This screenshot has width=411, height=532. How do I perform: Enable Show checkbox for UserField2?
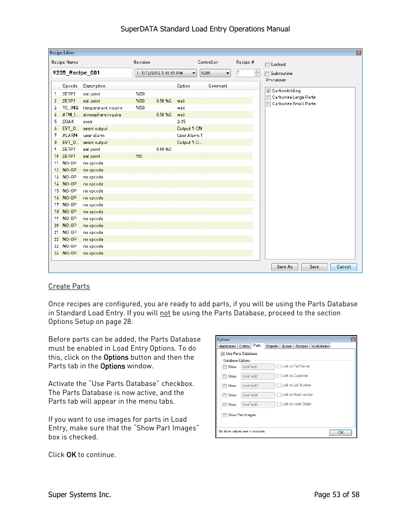click(224, 376)
